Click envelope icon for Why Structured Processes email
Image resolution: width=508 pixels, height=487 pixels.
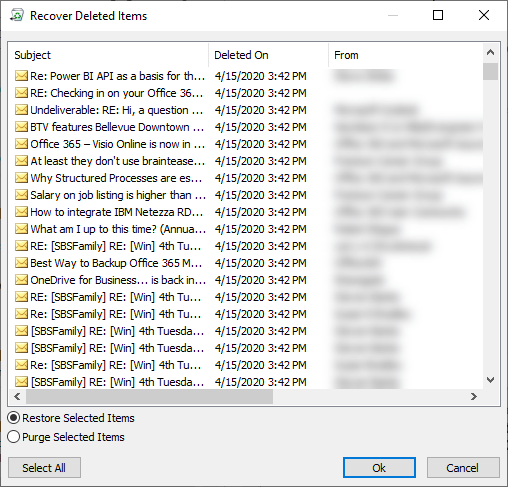(21, 178)
